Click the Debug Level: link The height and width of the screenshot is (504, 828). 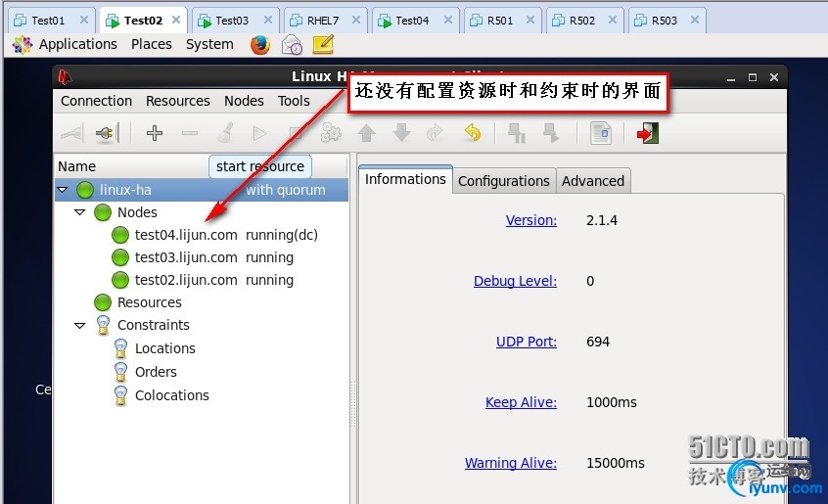[516, 281]
